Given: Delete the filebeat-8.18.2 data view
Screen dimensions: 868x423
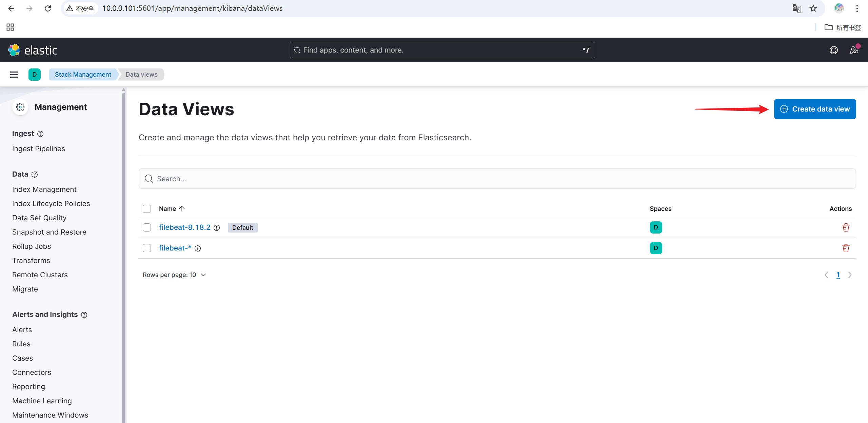Looking at the screenshot, I should [846, 227].
